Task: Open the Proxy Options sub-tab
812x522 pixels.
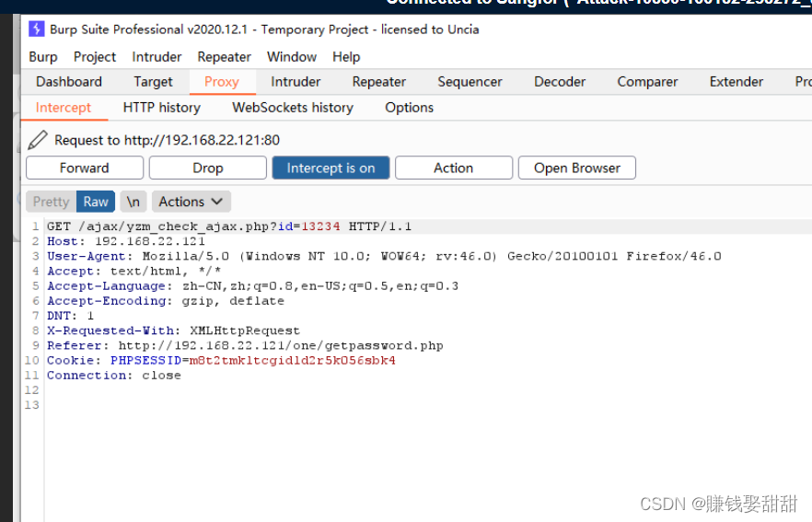Action: (x=409, y=108)
